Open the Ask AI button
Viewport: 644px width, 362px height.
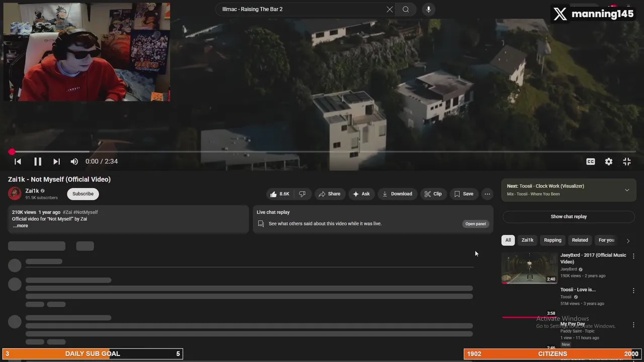tap(361, 194)
